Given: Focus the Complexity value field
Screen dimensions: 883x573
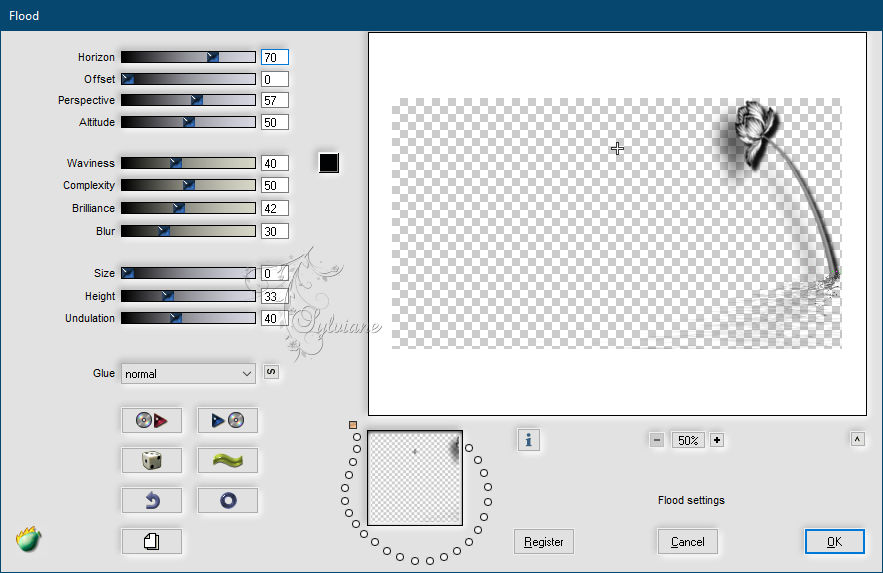Looking at the screenshot, I should coord(275,185).
